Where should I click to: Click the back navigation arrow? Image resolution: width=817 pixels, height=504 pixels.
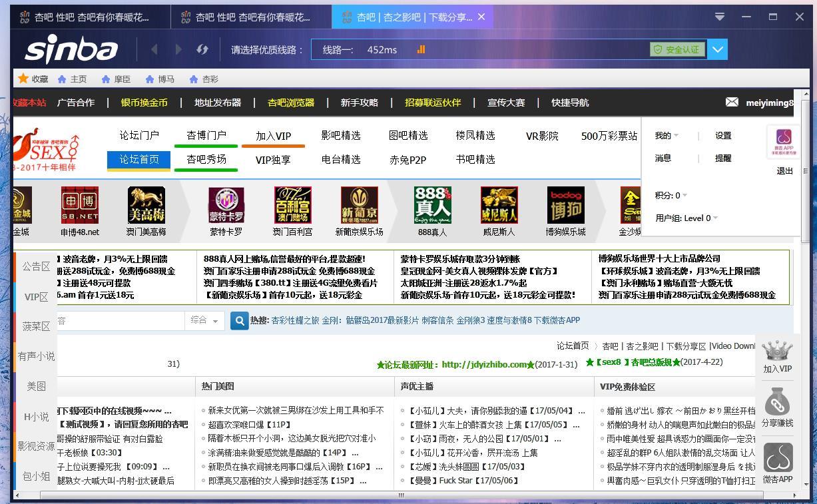click(154, 49)
